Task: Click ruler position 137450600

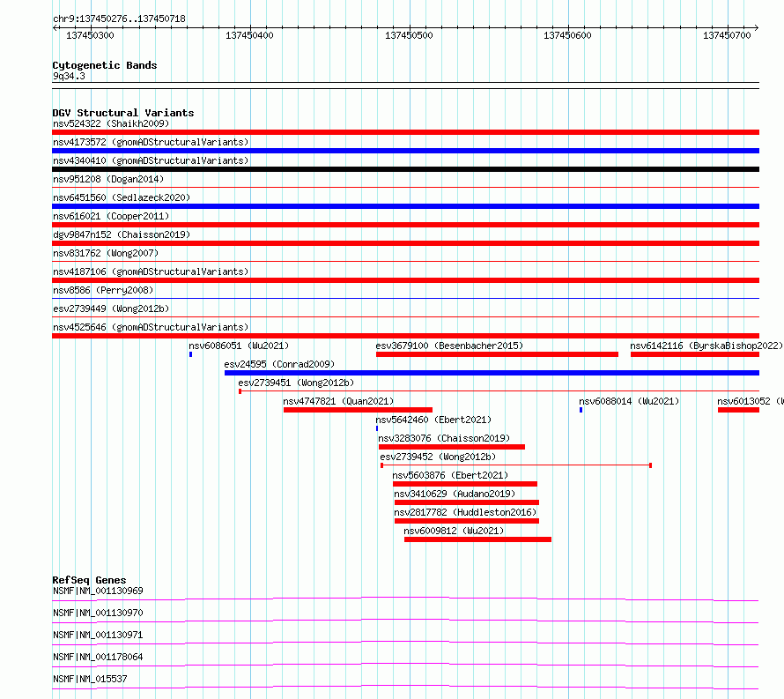Action: 567,35
